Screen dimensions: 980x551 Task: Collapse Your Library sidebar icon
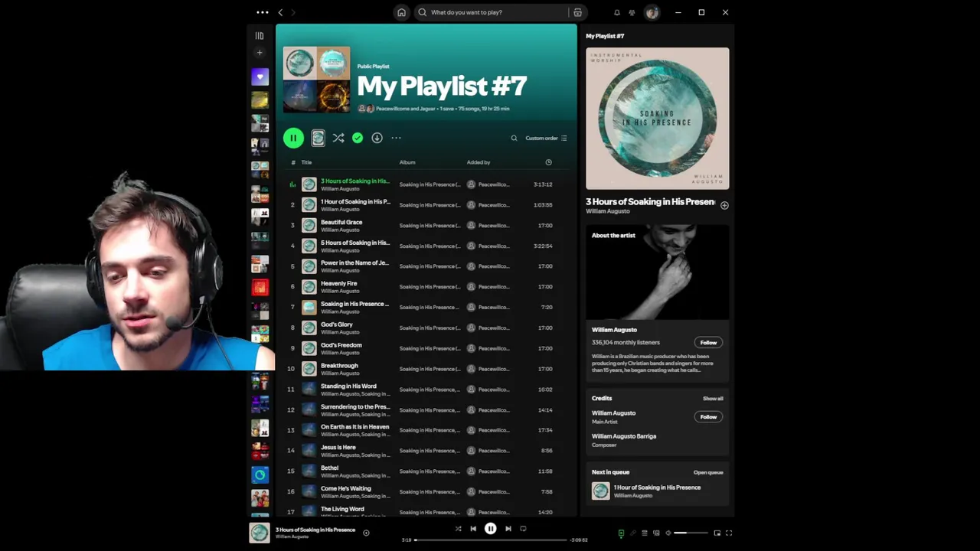click(x=260, y=36)
